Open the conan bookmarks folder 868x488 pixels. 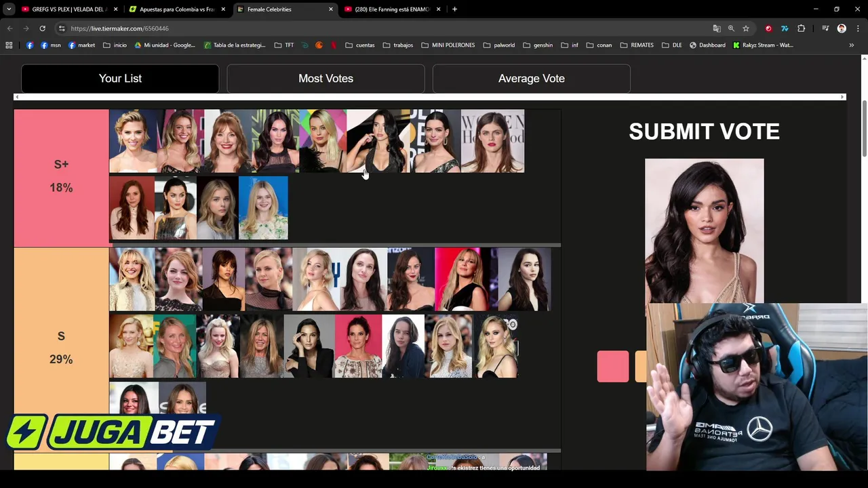click(599, 45)
